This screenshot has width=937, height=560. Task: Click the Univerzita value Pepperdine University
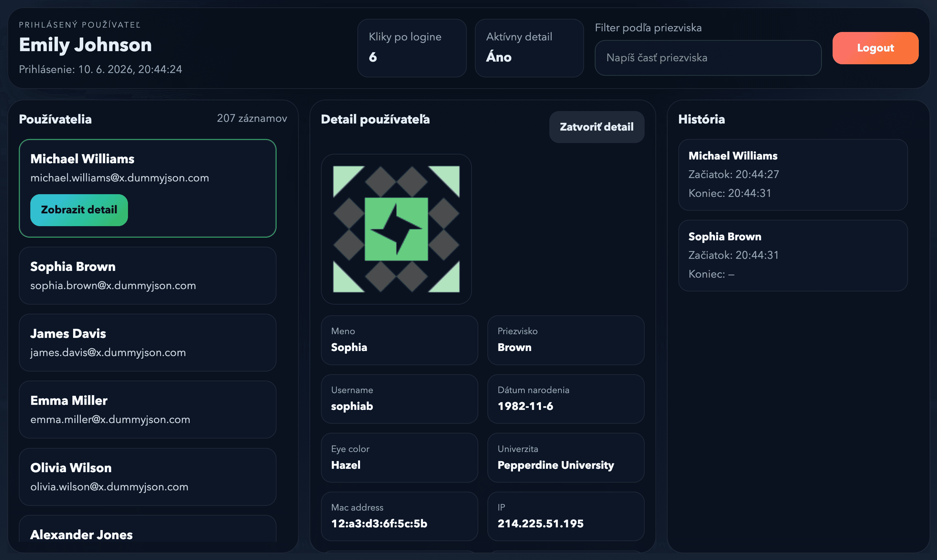click(x=555, y=465)
